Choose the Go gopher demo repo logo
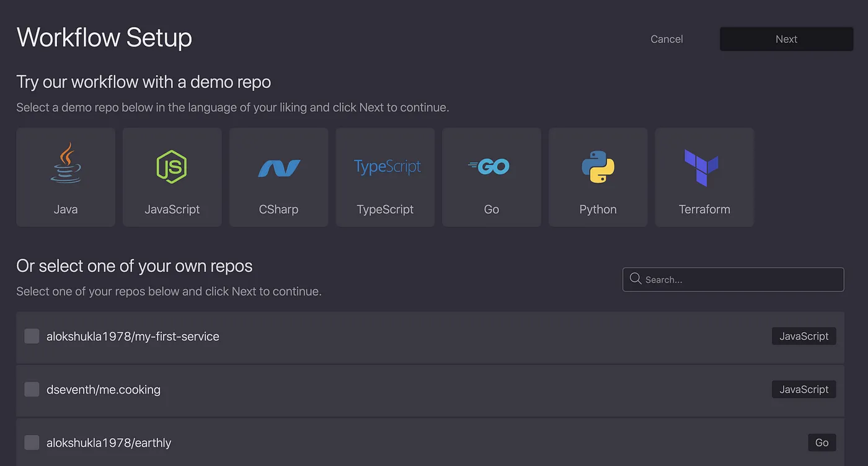This screenshot has width=868, height=466. [x=489, y=166]
